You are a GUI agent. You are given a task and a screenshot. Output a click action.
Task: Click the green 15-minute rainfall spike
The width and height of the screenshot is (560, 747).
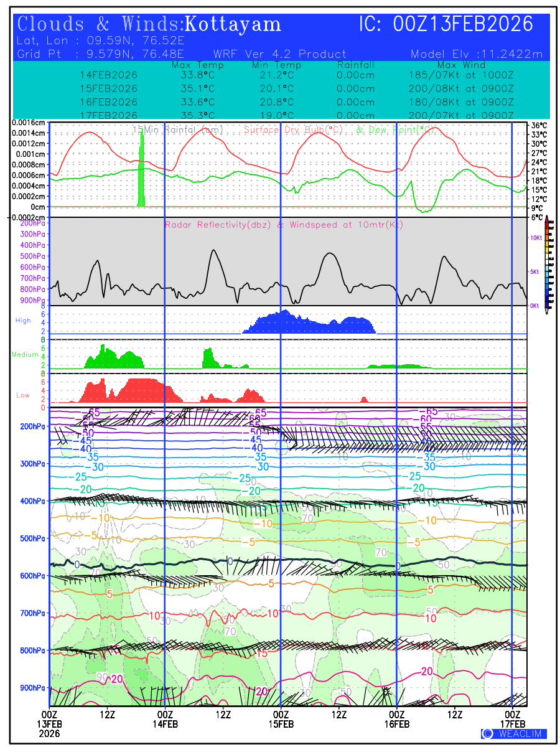tap(142, 168)
